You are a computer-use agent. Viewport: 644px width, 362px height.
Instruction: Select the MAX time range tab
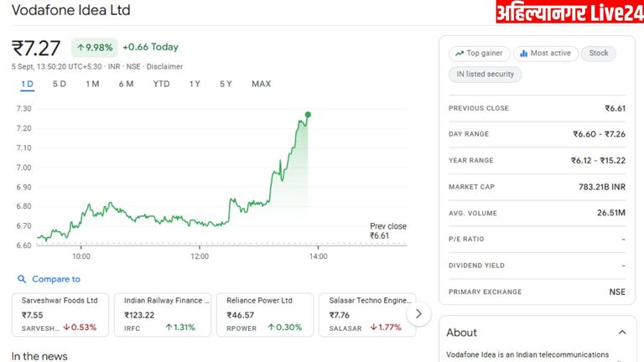[261, 84]
